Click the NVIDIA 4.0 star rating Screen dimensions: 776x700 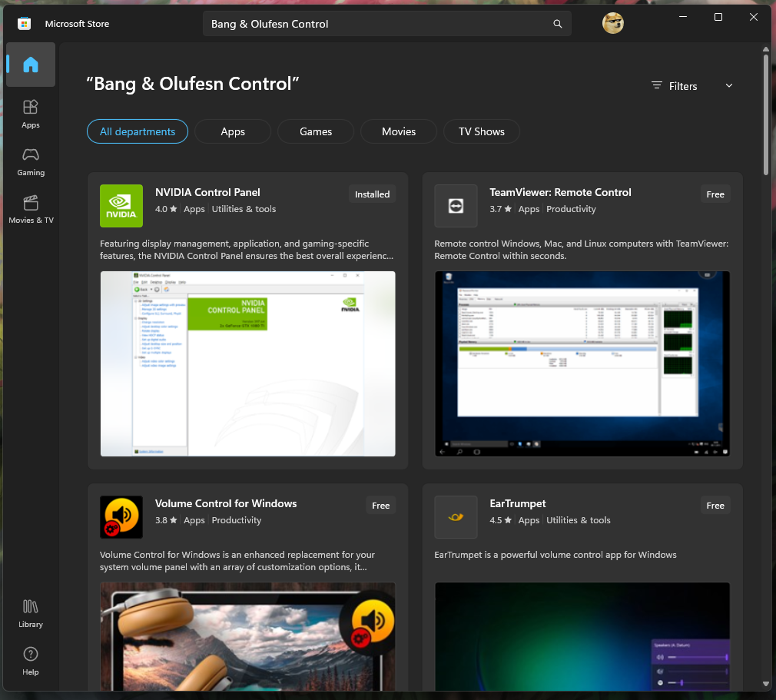tap(166, 209)
